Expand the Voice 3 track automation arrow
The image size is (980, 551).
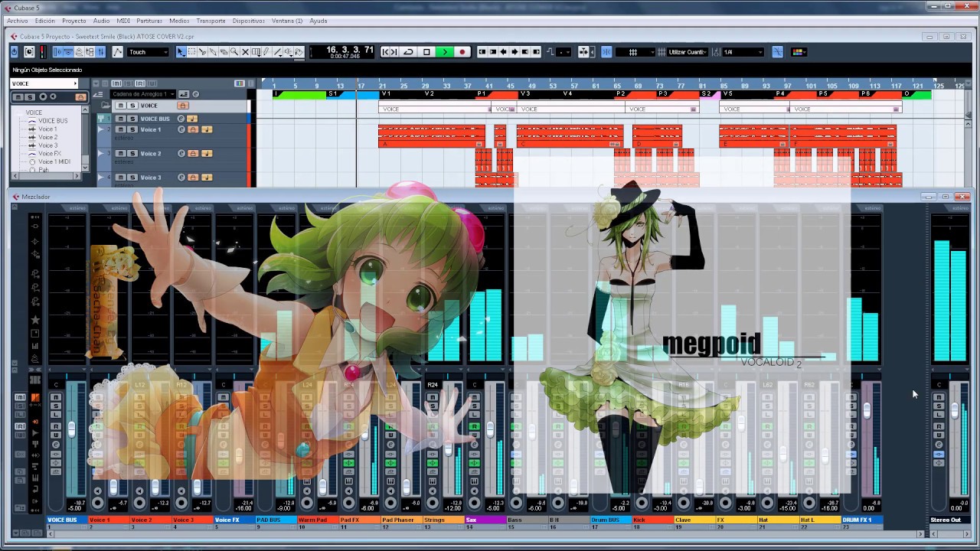pyautogui.click(x=100, y=178)
